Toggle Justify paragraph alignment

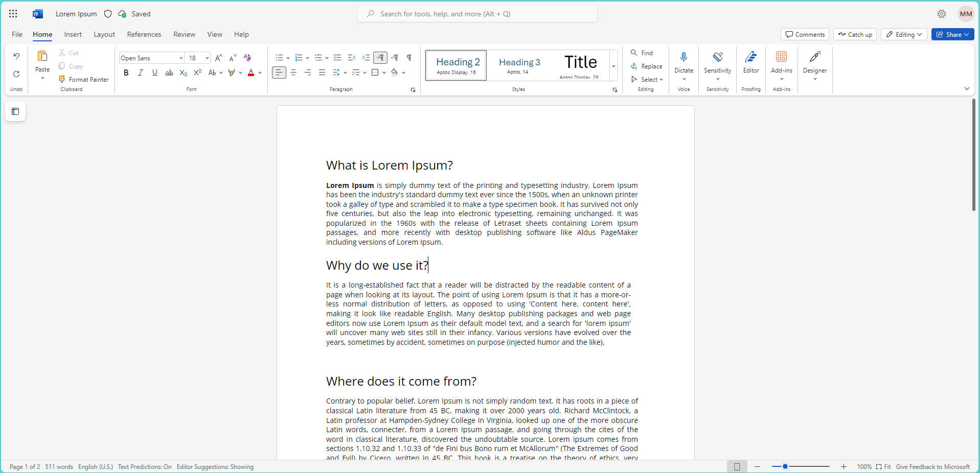pos(322,73)
